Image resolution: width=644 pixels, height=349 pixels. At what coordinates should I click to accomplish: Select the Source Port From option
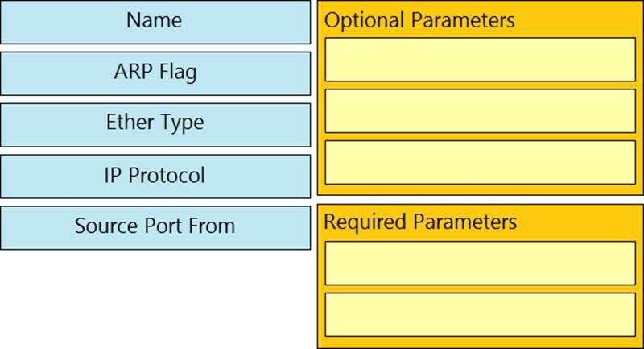pyautogui.click(x=155, y=226)
